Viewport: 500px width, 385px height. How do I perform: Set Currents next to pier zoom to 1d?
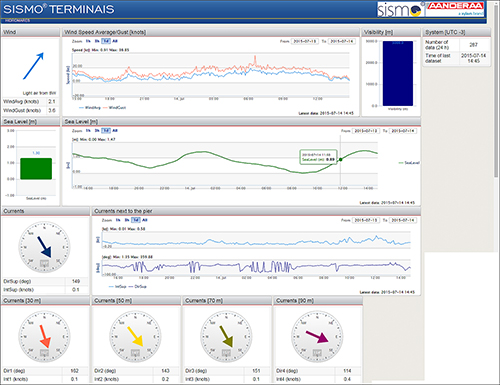136,220
